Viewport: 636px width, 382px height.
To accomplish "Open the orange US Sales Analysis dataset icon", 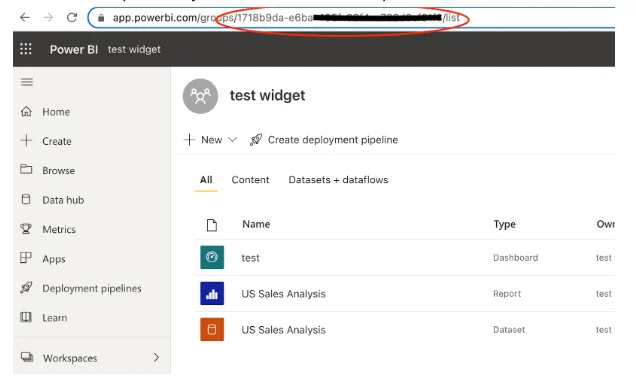I will pos(212,329).
